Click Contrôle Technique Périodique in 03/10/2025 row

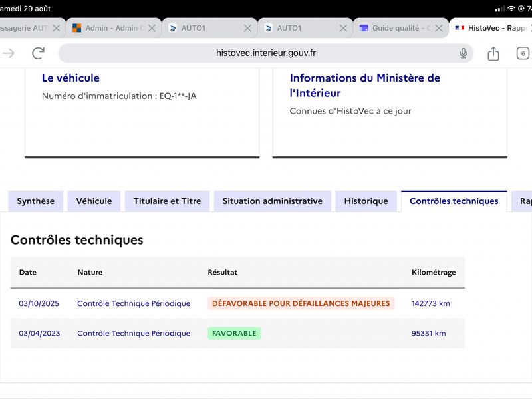(134, 303)
